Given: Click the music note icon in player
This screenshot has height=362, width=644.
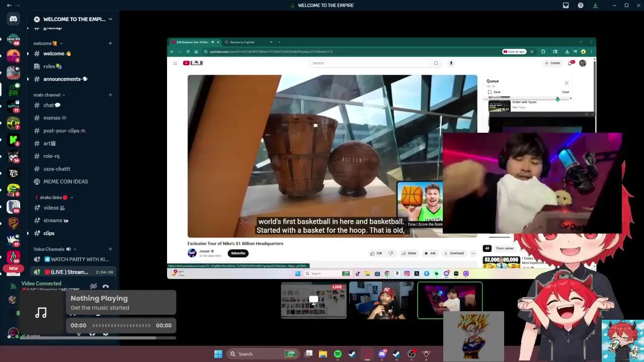Looking at the screenshot, I should coord(41,313).
